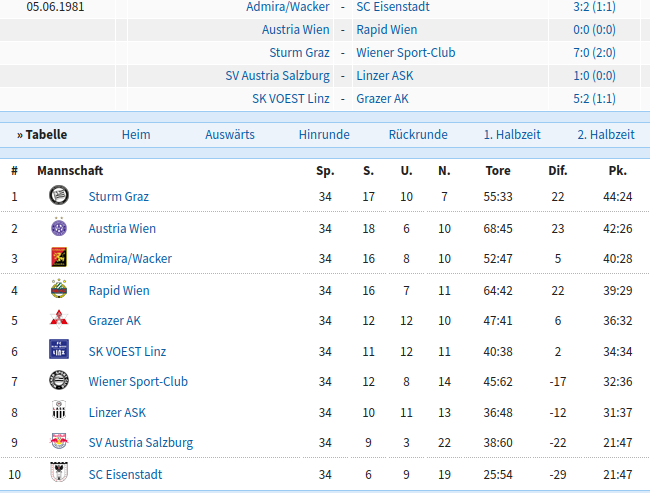
Task: Click the Grazer AK club crest
Action: coord(59,319)
